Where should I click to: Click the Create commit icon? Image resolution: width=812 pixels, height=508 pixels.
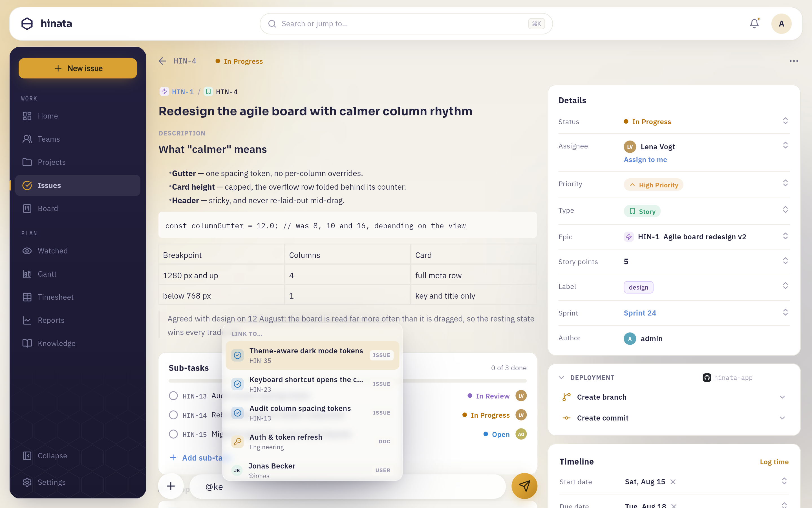[566, 418]
